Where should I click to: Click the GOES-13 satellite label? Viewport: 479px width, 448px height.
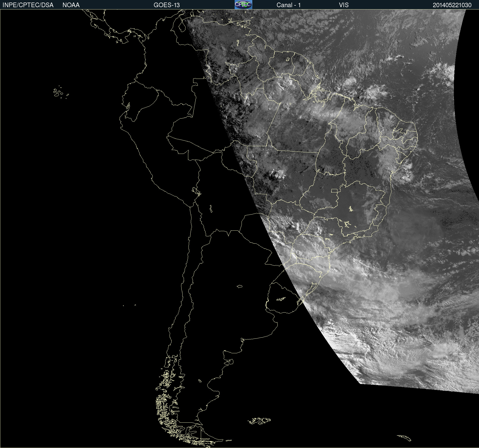pyautogui.click(x=167, y=5)
